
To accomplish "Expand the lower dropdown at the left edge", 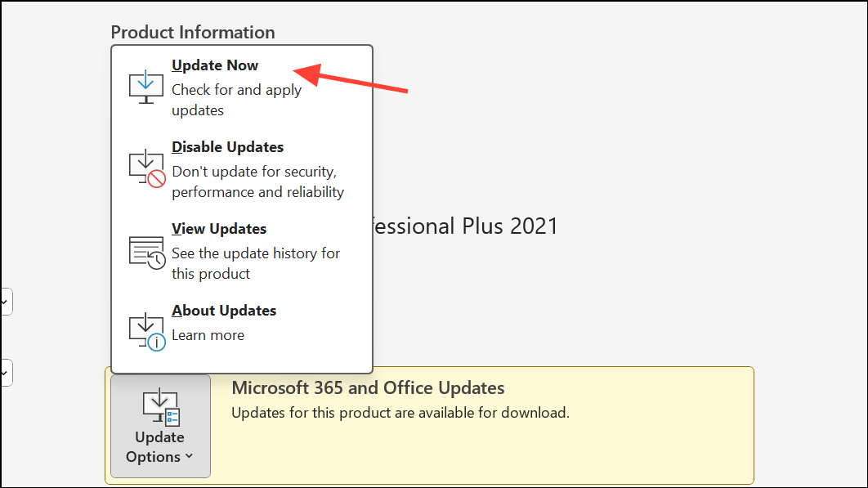I will [x=4, y=372].
